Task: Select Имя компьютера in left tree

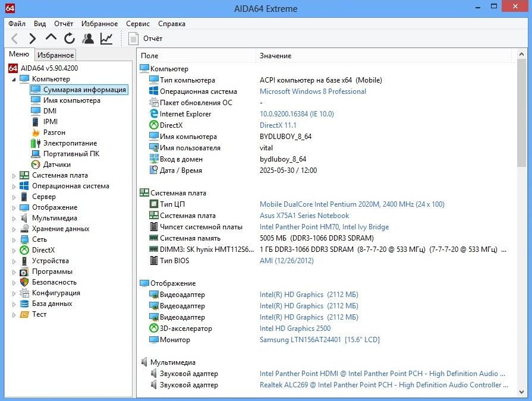Action: point(71,100)
